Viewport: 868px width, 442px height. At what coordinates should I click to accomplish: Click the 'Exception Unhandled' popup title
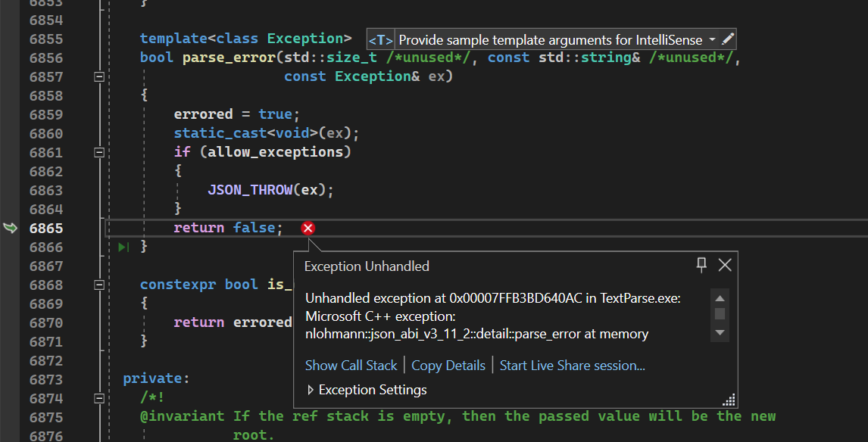[367, 266]
